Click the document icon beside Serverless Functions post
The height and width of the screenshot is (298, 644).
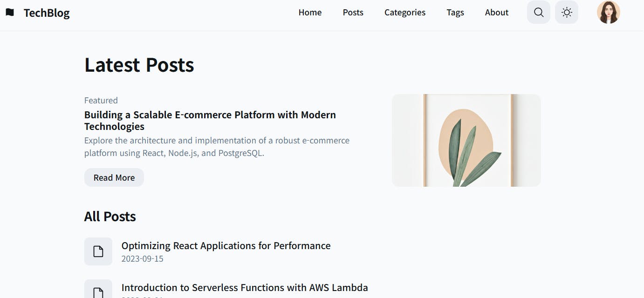[x=98, y=291]
